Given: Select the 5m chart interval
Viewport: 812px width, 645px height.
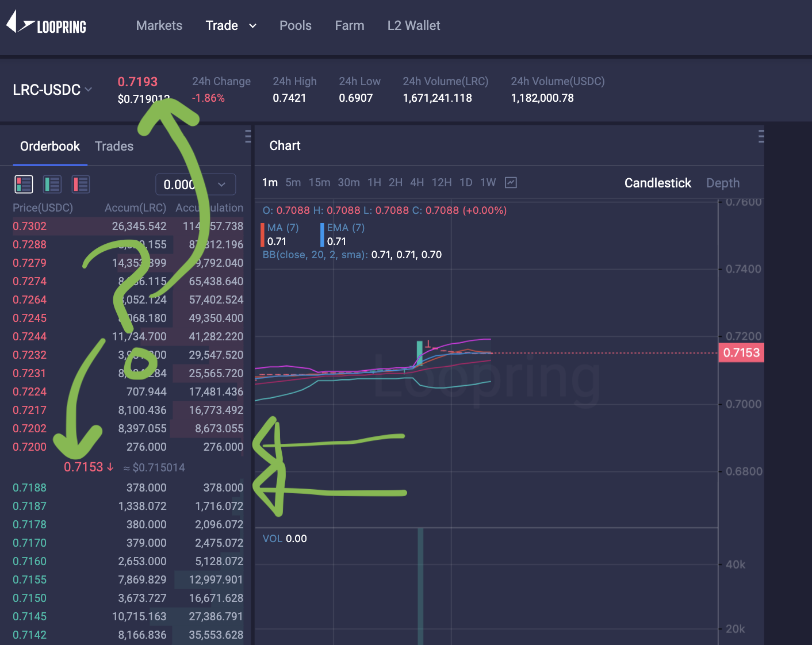Looking at the screenshot, I should pyautogui.click(x=293, y=182).
